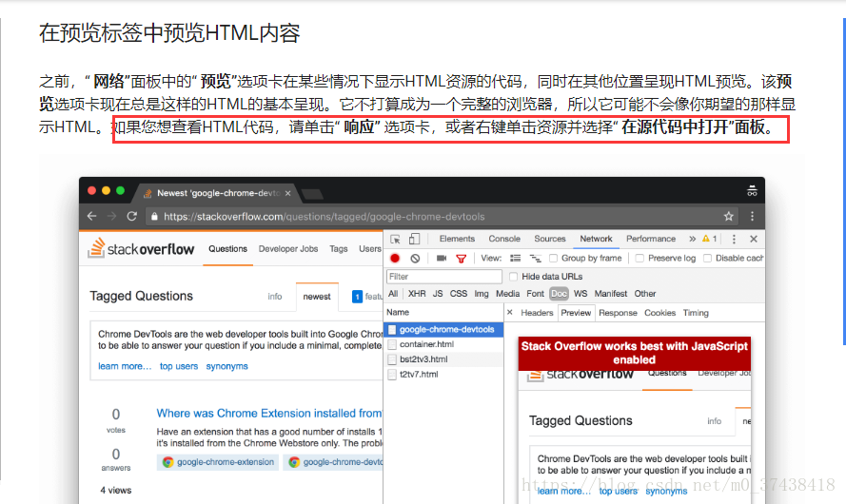Click google-chrome-extension tag
This screenshot has width=846, height=504.
[x=218, y=462]
